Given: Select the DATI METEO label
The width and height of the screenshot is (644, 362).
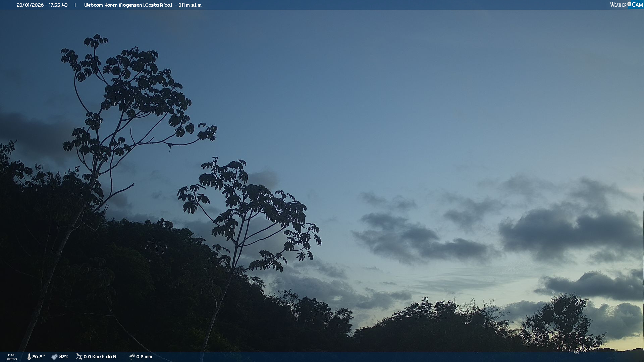Looking at the screenshot, I should tap(12, 357).
